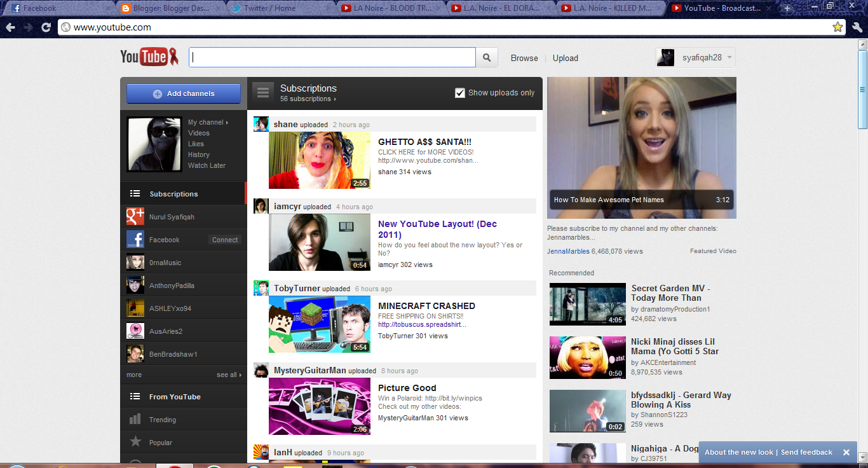Open New YouTube Layout! (Dec 2011) title
This screenshot has width=868, height=468.
[438, 229]
